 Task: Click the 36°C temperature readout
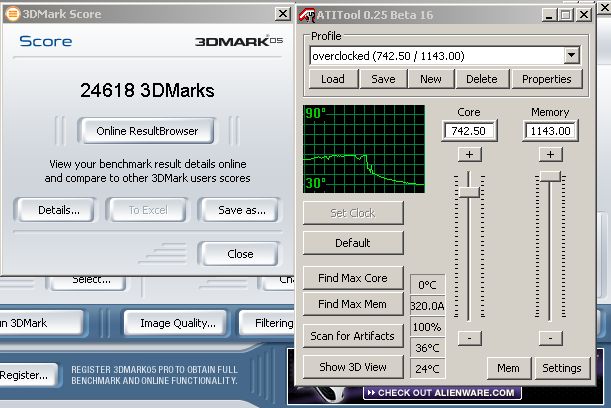point(427,348)
